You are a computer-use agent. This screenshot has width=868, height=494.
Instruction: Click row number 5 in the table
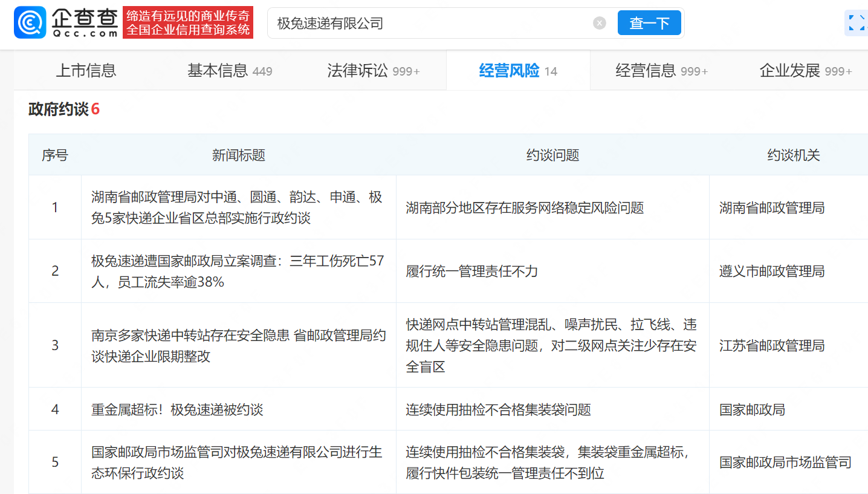pos(55,463)
